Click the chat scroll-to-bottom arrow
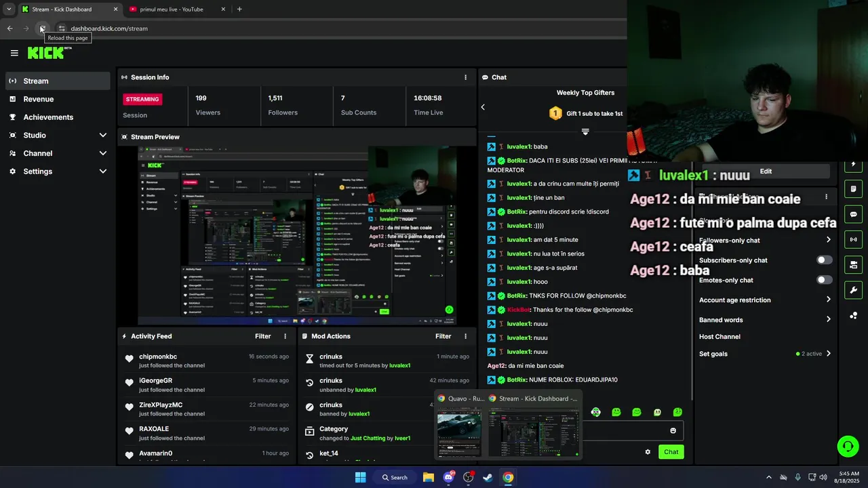The height and width of the screenshot is (488, 868). pyautogui.click(x=585, y=131)
